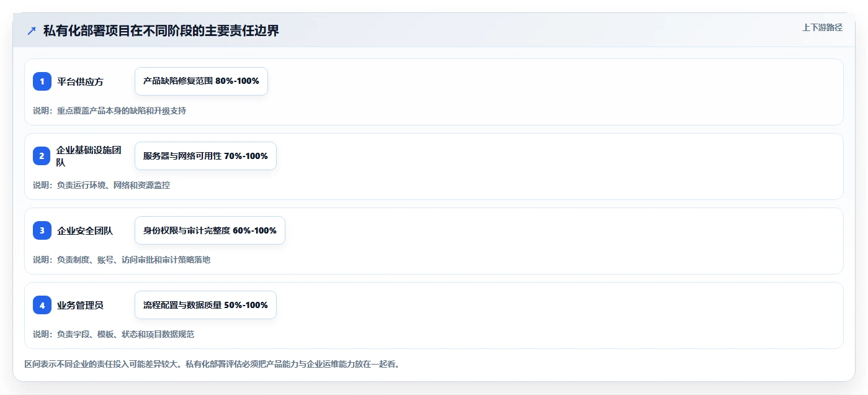Click the footer note starting with 区间表示
This screenshot has width=868, height=395.
(212, 364)
